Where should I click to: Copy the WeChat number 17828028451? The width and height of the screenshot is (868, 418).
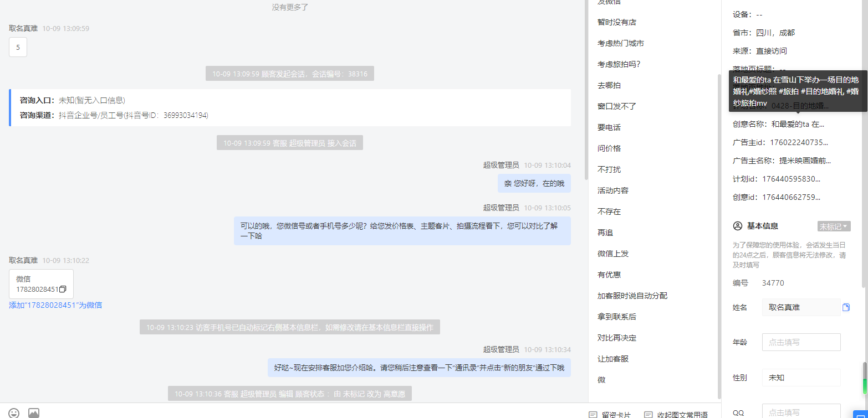tap(63, 289)
